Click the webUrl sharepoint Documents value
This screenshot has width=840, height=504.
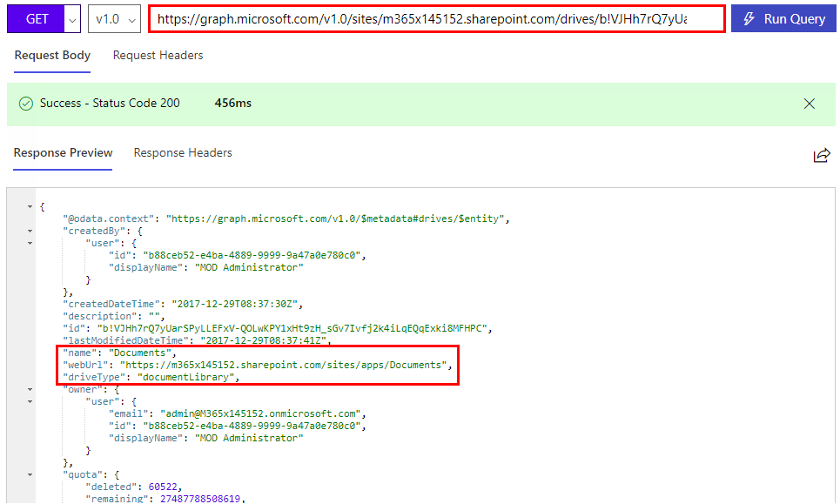pos(284,365)
